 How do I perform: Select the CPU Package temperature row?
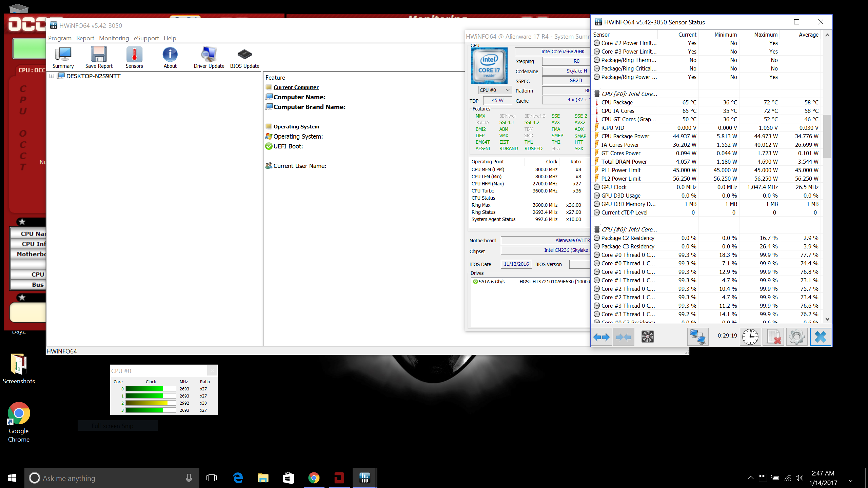coord(707,102)
